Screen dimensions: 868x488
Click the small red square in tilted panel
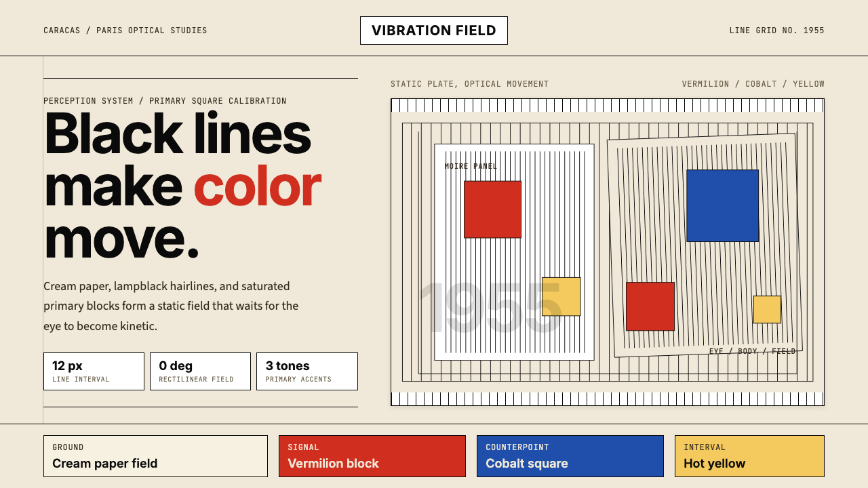pyautogui.click(x=650, y=306)
